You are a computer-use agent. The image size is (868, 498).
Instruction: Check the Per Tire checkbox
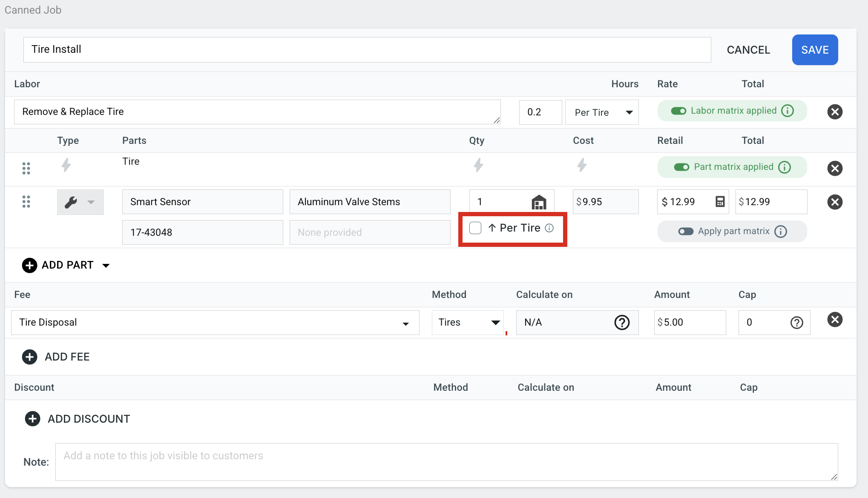point(475,228)
